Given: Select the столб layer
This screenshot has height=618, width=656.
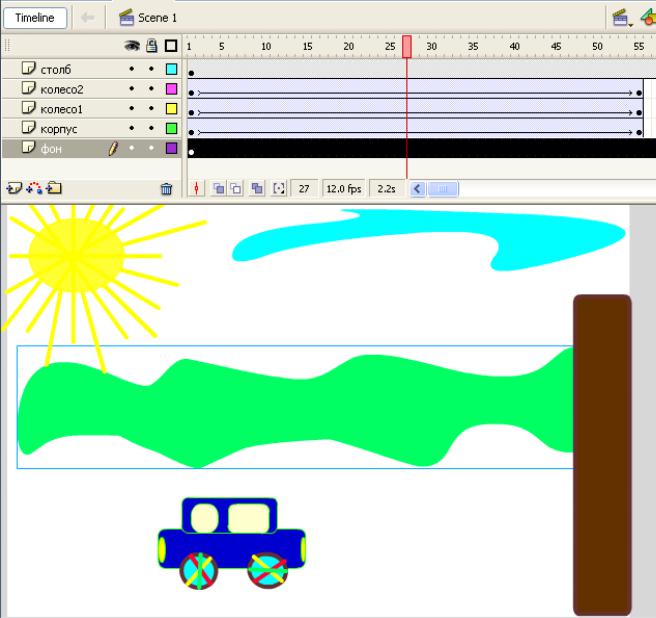Looking at the screenshot, I should [x=56, y=69].
